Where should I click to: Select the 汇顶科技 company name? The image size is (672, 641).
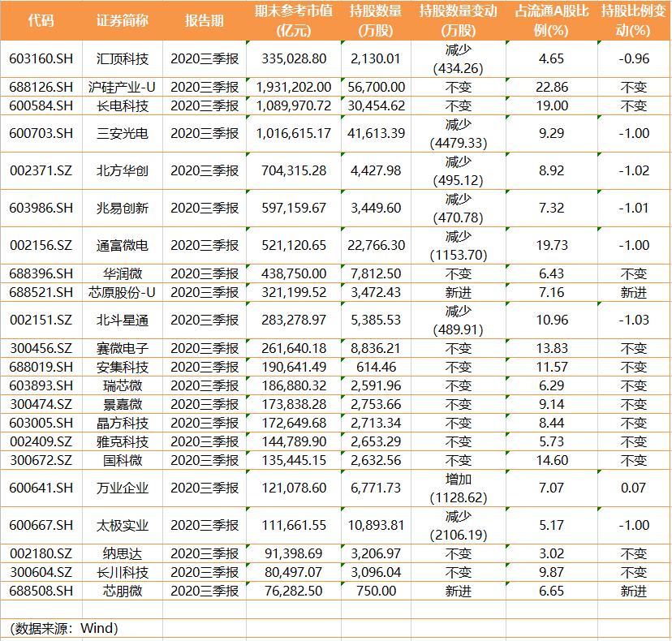(120, 58)
